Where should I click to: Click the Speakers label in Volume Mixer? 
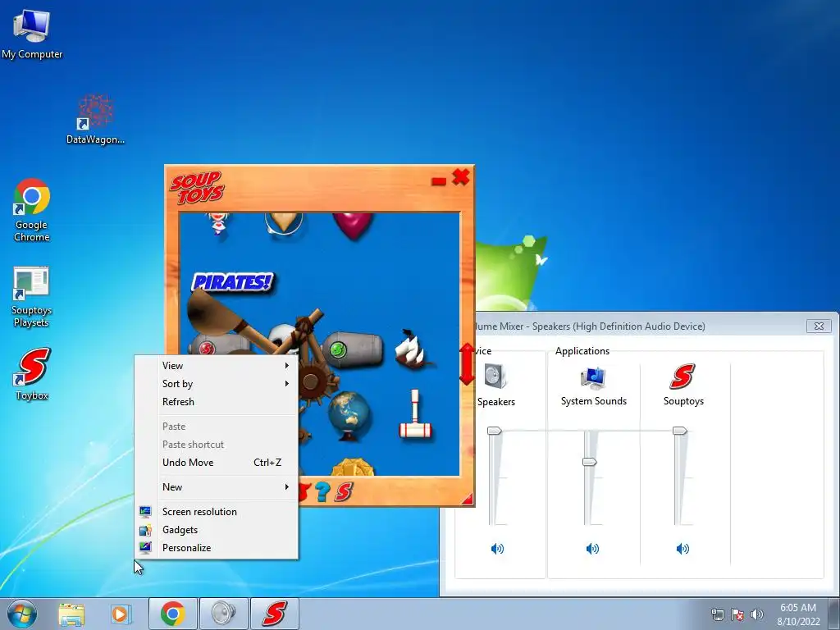[x=496, y=402]
